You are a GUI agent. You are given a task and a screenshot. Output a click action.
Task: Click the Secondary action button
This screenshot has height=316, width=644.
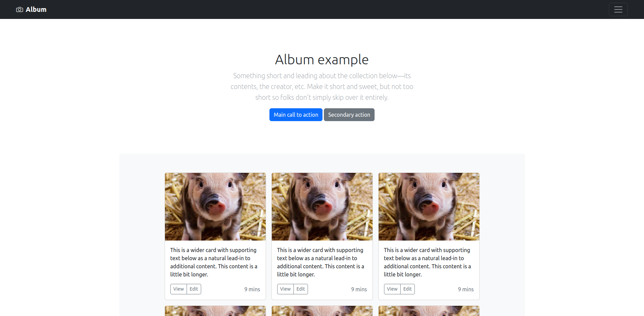pos(349,115)
